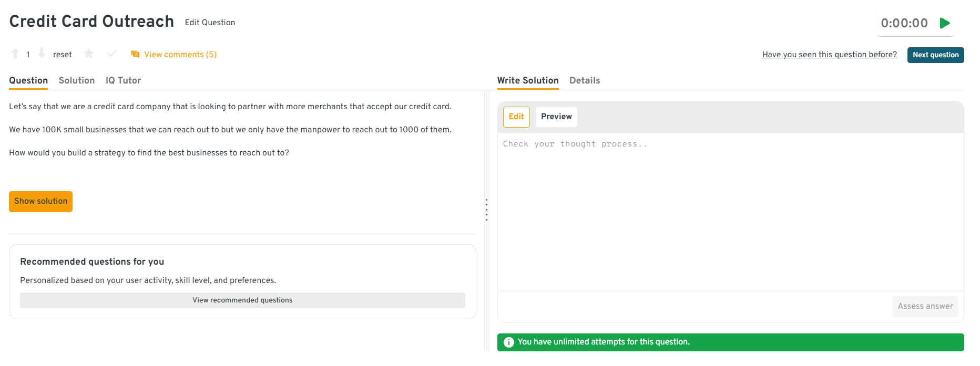Expand View recommended questions
This screenshot has height=366, width=980.
242,300
